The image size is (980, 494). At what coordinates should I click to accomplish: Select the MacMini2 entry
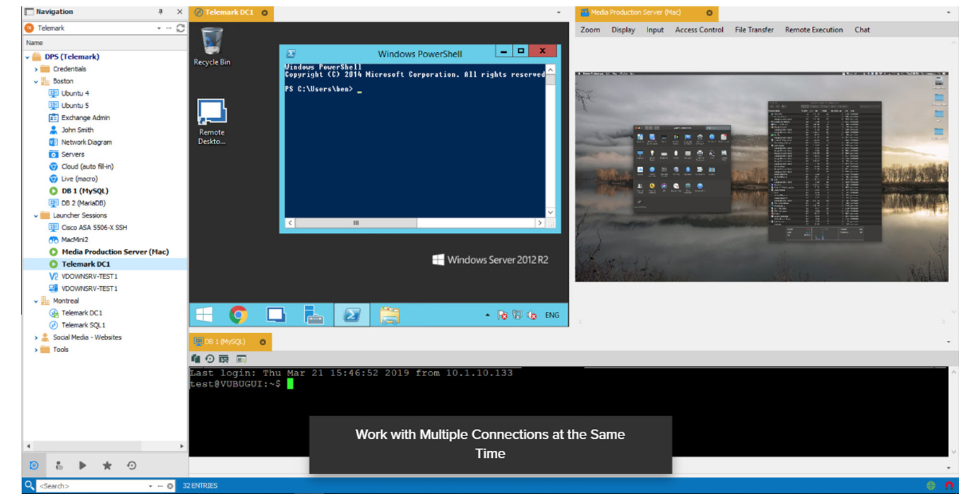pos(75,240)
